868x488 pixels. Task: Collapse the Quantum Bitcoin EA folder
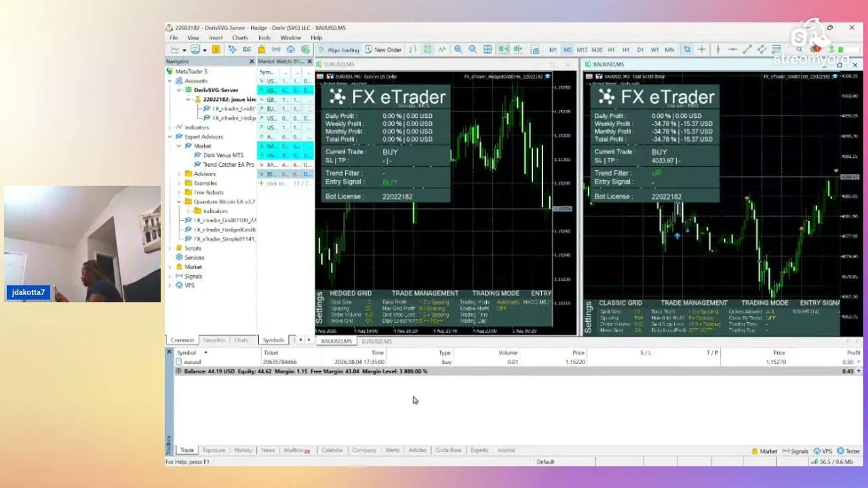[180, 201]
